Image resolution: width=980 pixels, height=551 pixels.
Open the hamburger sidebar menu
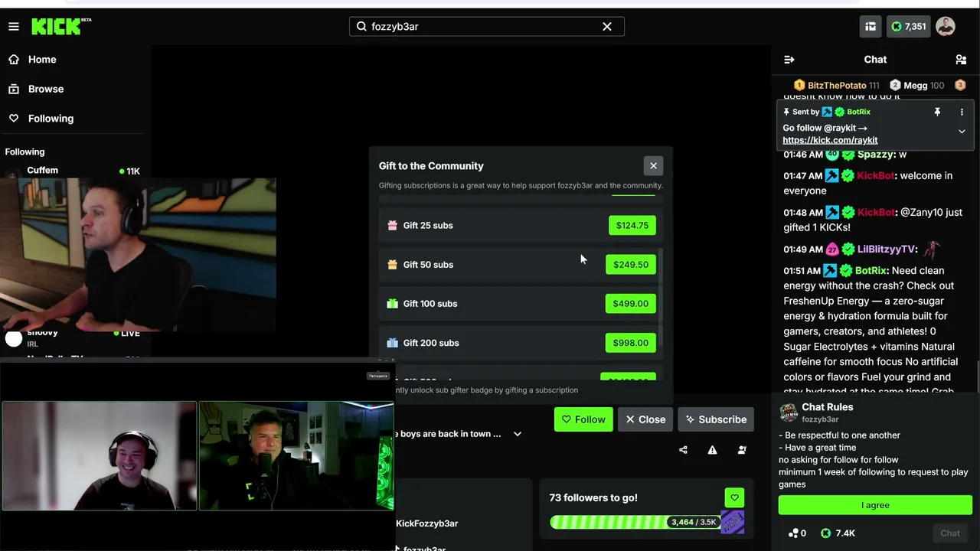pyautogui.click(x=14, y=27)
